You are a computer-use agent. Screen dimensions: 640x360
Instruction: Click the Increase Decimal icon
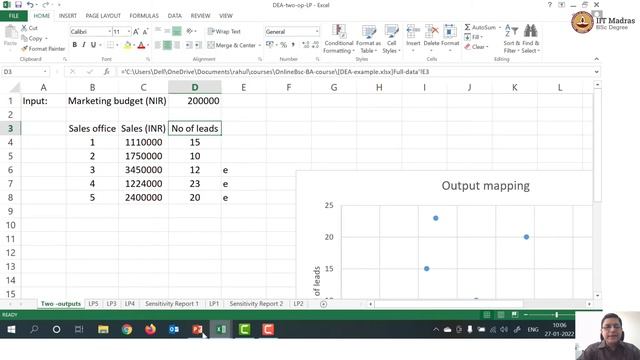pyautogui.click(x=306, y=45)
